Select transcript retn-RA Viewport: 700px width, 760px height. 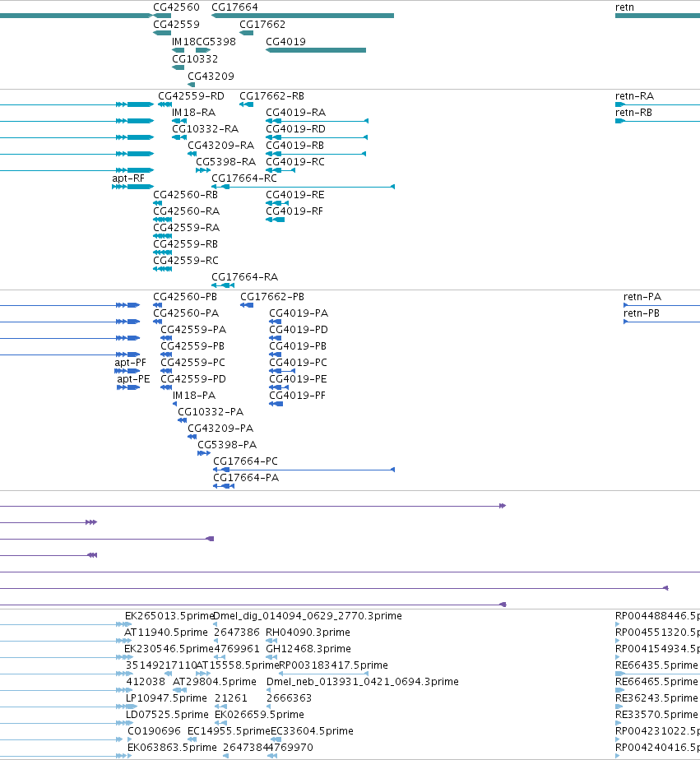pos(634,96)
